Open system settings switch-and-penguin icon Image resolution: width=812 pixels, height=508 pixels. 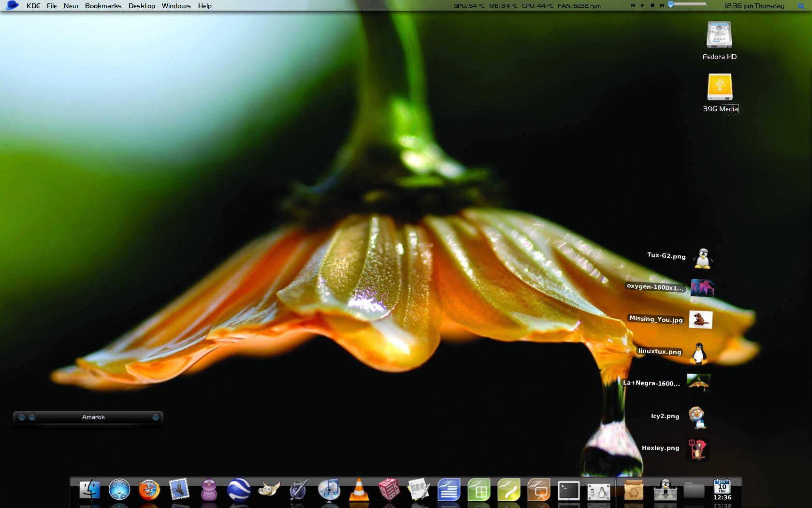coord(598,492)
